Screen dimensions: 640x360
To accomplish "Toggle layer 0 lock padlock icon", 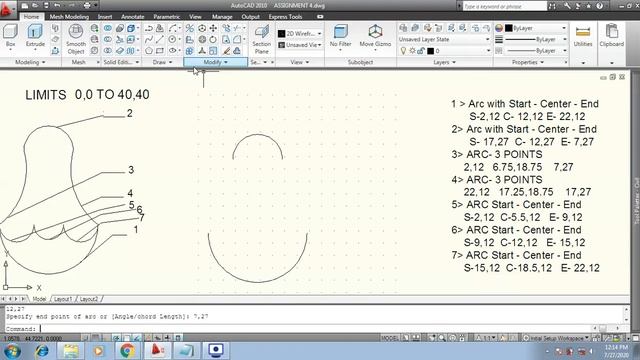I will click(421, 51).
